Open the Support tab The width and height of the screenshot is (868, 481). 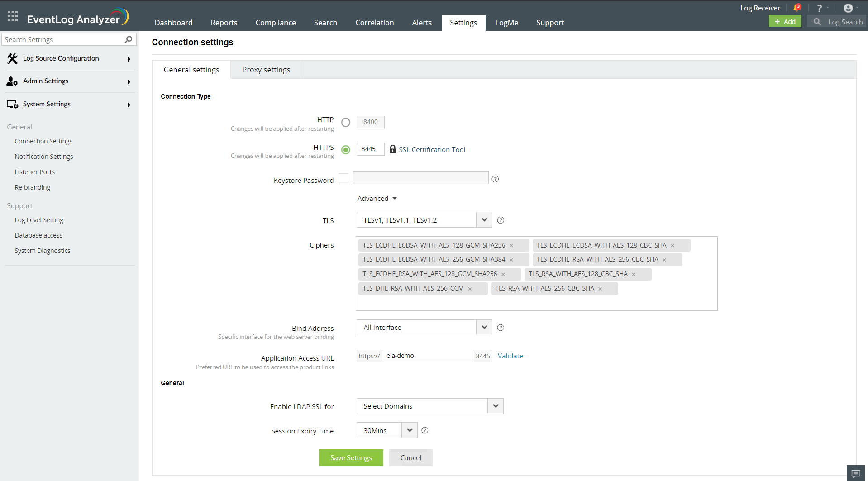coord(550,23)
